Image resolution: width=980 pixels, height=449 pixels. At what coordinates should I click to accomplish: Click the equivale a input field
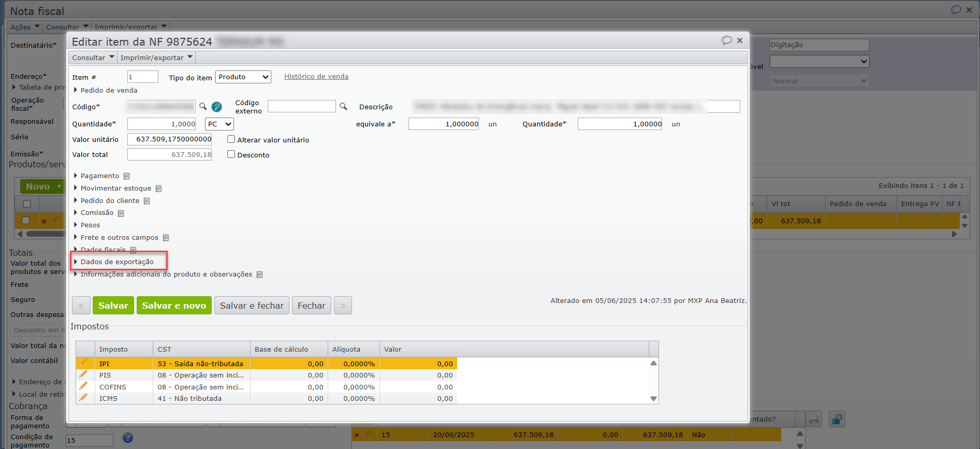coord(444,124)
